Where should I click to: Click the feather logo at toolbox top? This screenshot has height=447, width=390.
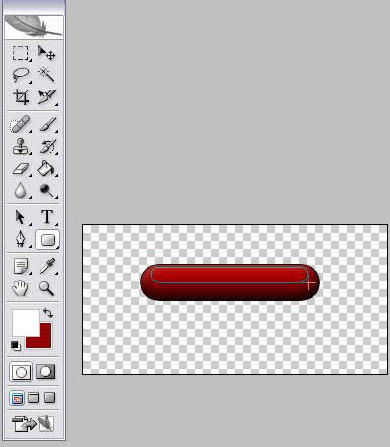pos(34,27)
